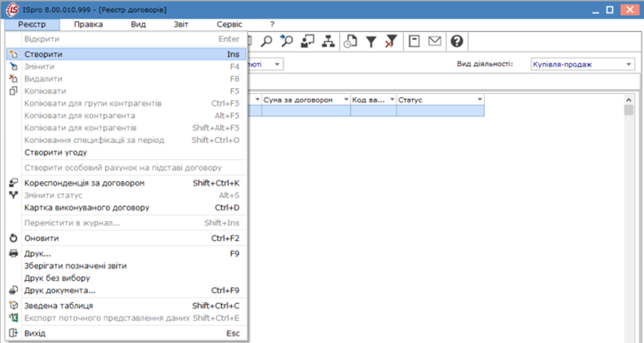
Task: Open the Звіт menu
Action: pos(180,24)
